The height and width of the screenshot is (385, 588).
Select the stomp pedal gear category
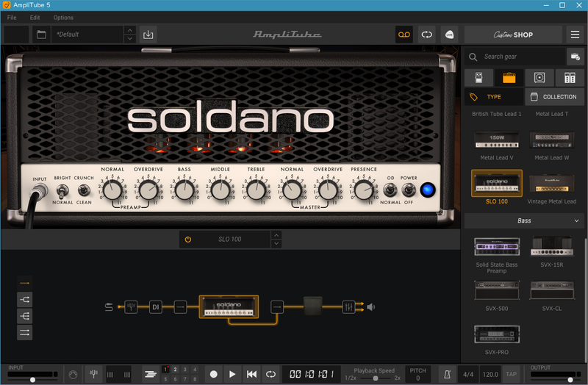pos(479,78)
